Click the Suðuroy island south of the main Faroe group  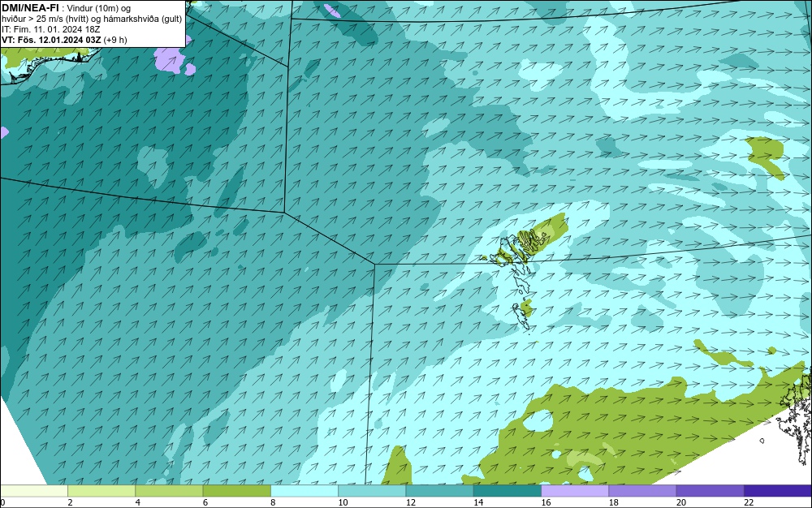[521, 315]
